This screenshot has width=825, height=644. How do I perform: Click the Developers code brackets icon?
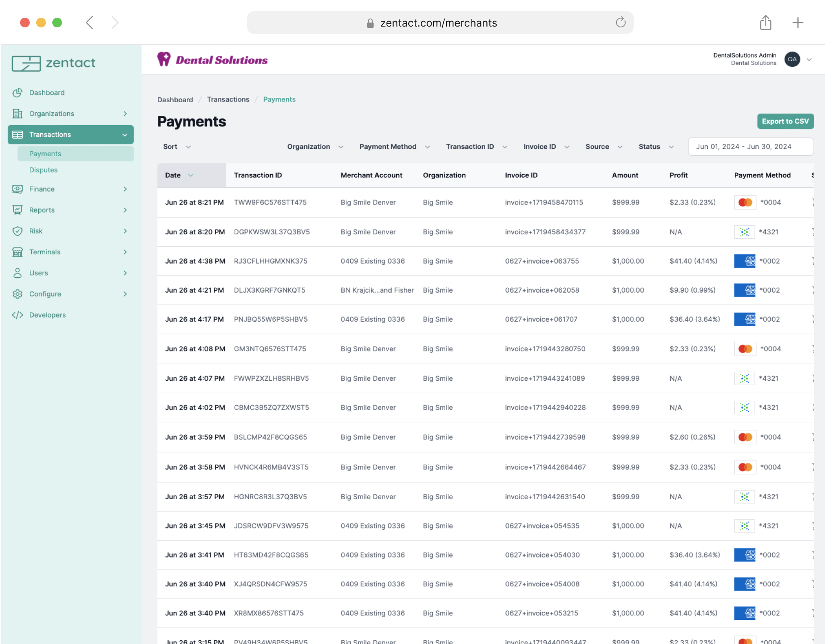tap(17, 315)
